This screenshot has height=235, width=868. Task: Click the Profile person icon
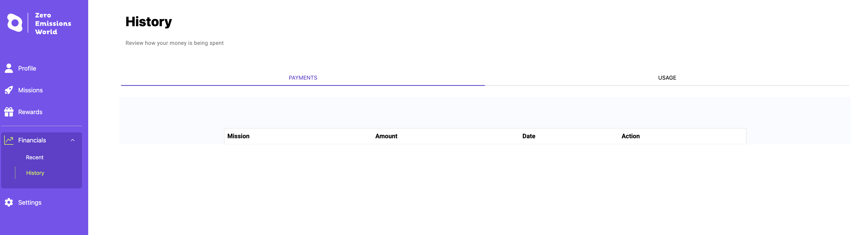coord(9,68)
